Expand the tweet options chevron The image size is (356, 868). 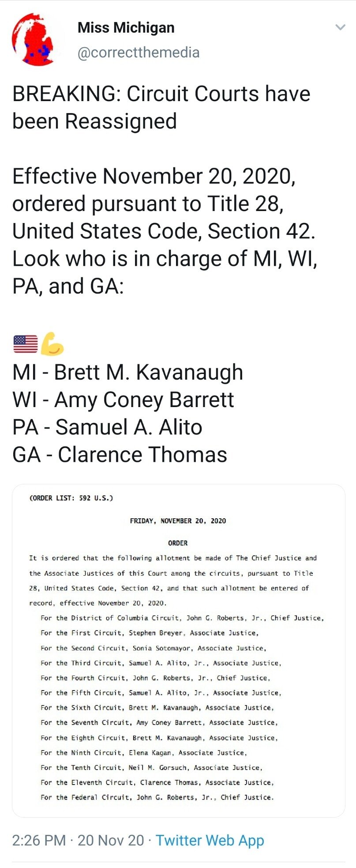[x=340, y=27]
